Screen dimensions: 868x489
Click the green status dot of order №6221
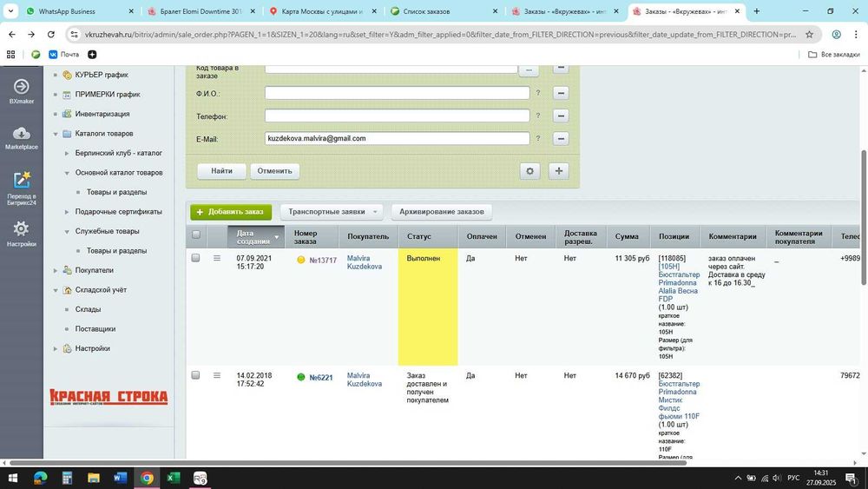[x=301, y=377]
